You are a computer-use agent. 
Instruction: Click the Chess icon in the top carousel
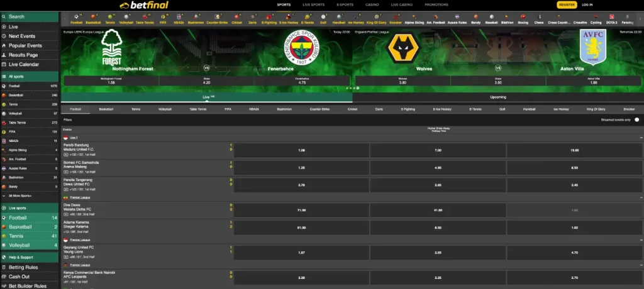[x=539, y=19]
